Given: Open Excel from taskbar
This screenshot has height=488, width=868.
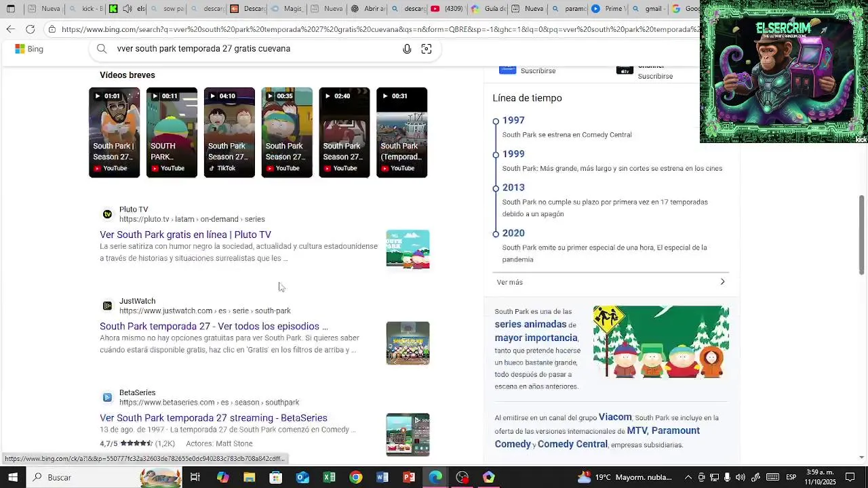Looking at the screenshot, I should pos(329,477).
